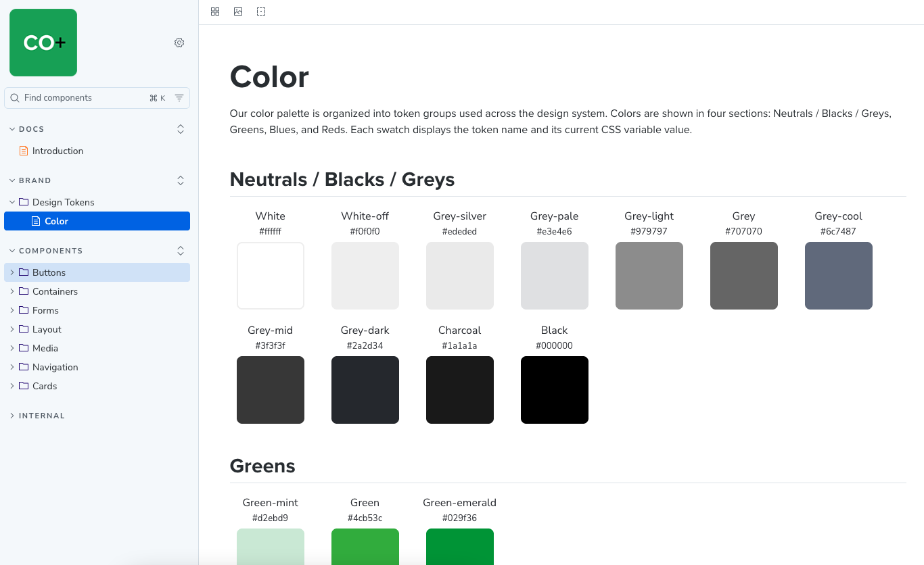The image size is (924, 565).
Task: Expand the Forms folder chevron
Action: (12, 310)
